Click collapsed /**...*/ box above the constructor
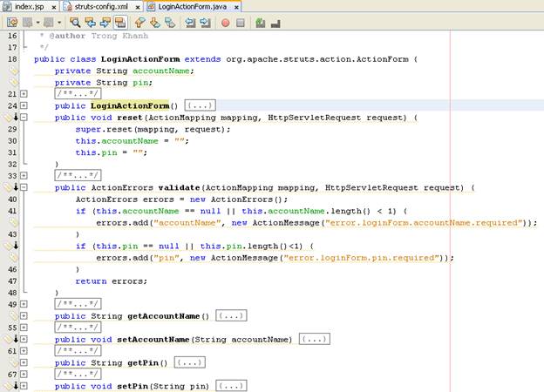Image resolution: width=544 pixels, height=392 pixels. (x=78, y=93)
